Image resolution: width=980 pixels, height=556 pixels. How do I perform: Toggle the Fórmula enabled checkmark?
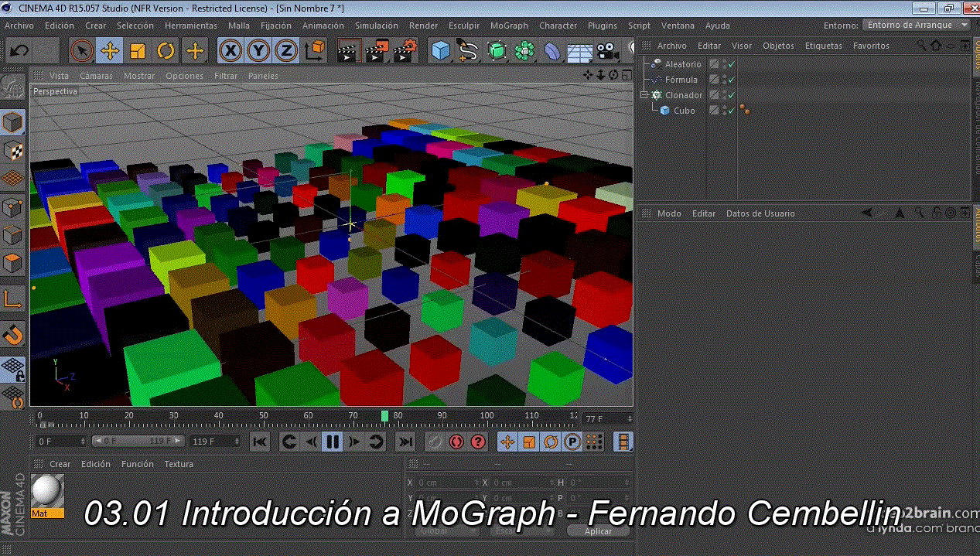731,80
